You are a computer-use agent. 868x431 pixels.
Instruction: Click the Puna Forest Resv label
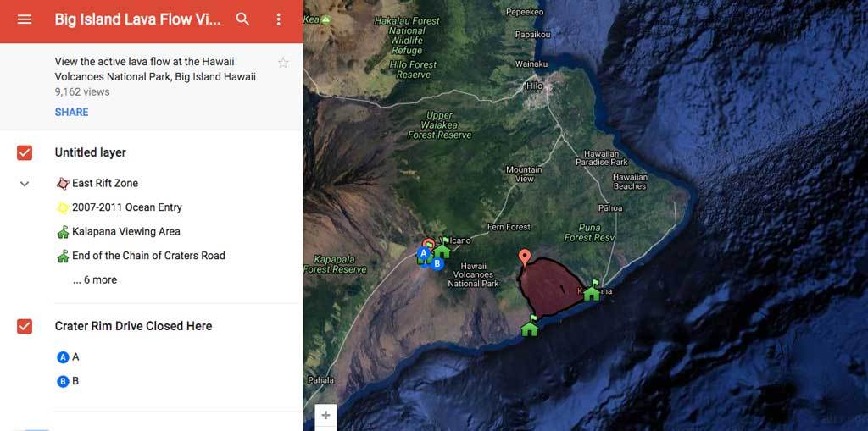pos(590,232)
